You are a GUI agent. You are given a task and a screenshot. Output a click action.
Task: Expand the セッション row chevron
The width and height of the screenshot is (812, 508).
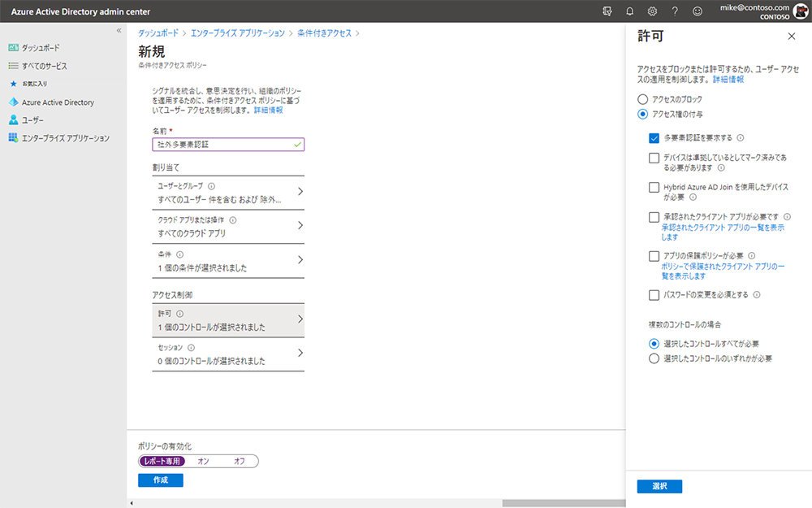[300, 353]
